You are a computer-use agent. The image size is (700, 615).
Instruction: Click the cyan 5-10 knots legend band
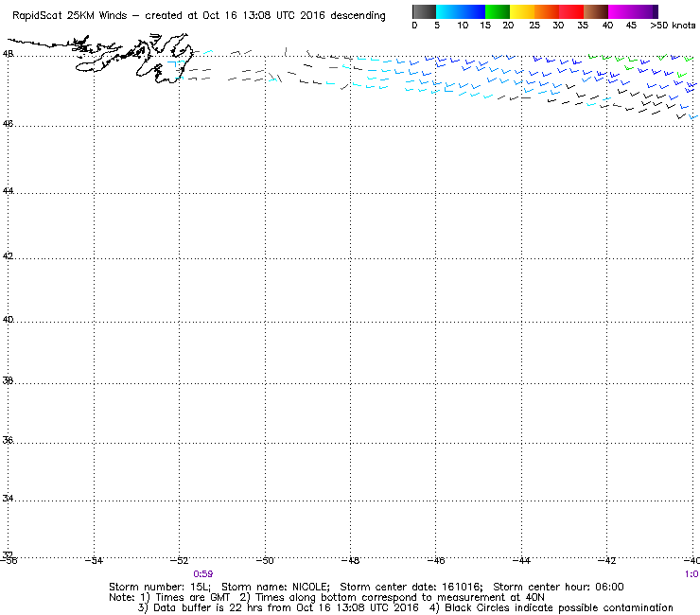[448, 11]
